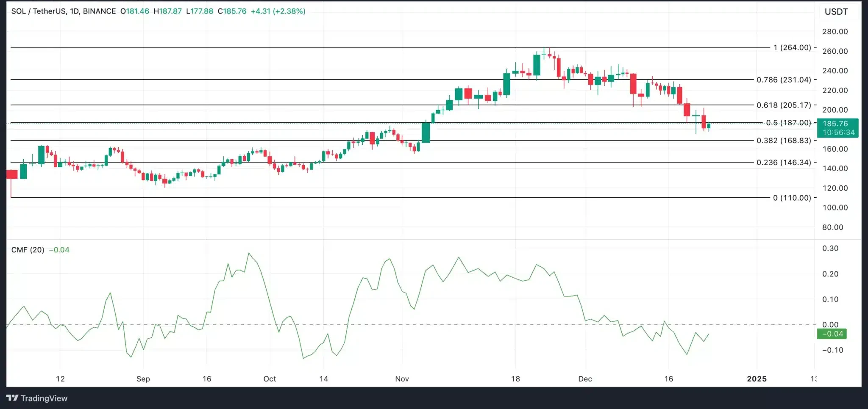This screenshot has width=868, height=409.
Task: Click the Oct date axis label
Action: [270, 379]
